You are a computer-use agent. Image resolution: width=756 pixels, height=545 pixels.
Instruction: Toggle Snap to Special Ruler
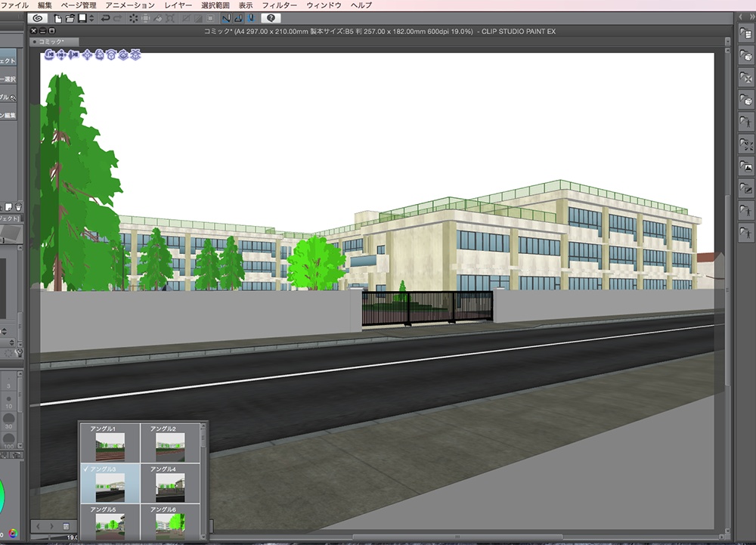coord(238,18)
